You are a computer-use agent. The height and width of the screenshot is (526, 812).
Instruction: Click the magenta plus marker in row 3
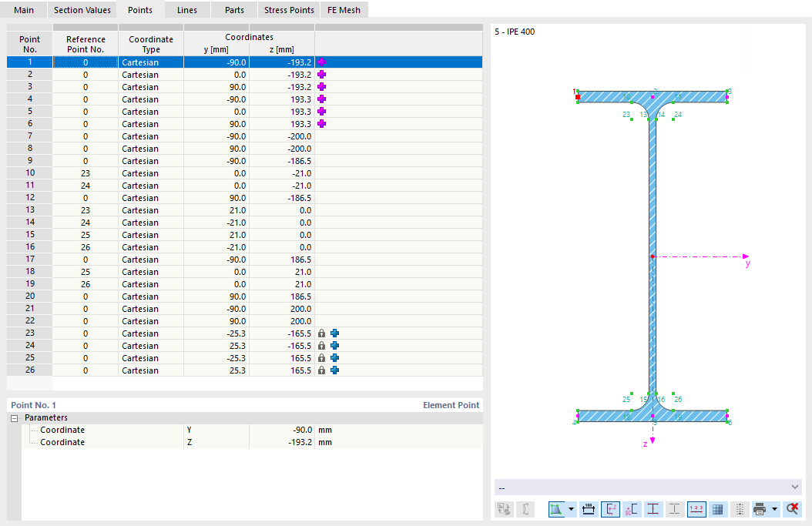[322, 87]
